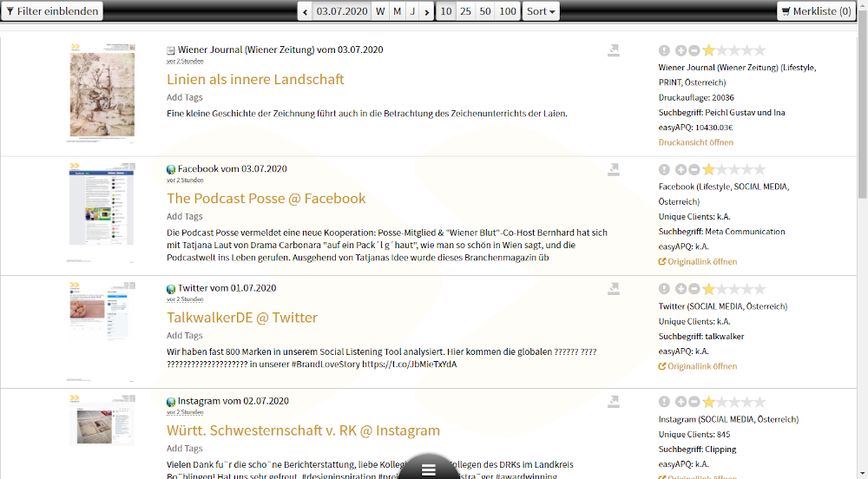Image resolution: width=868 pixels, height=479 pixels.
Task: Switch to year view J
Action: click(x=412, y=11)
